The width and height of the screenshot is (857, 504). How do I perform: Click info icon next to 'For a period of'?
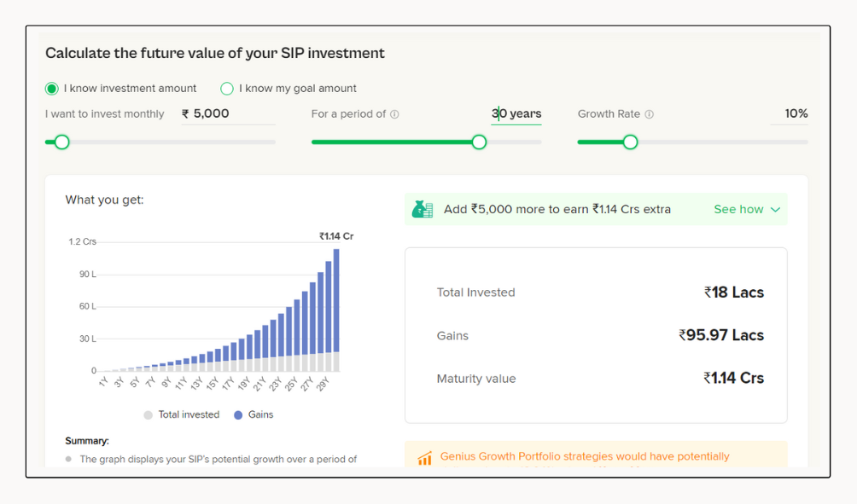(394, 114)
